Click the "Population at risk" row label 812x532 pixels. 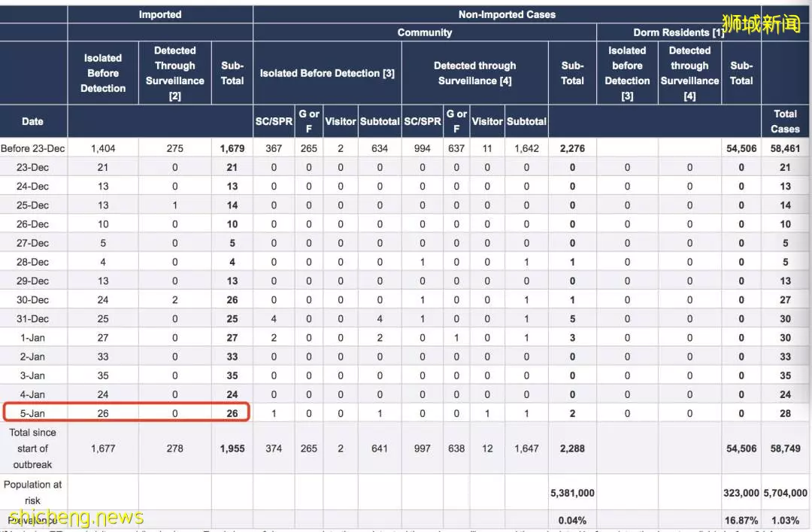[x=32, y=493]
